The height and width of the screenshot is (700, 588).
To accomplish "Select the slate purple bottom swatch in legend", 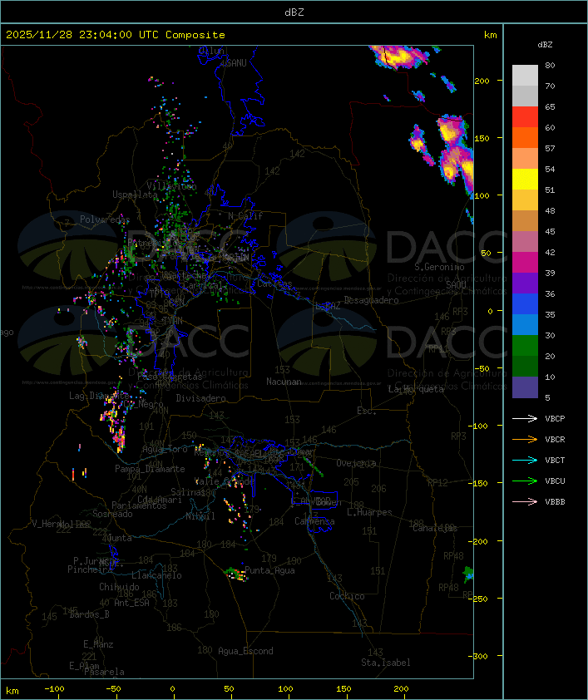I will point(525,387).
